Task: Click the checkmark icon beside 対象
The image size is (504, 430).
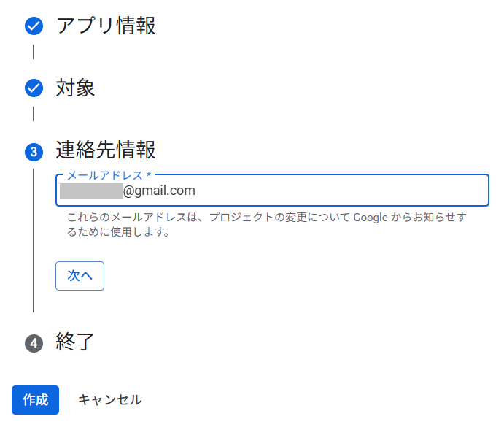Action: click(x=34, y=88)
